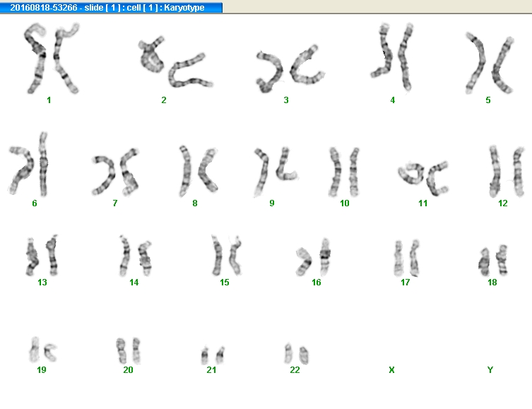Screen dimensions: 532x409
Task: Select the chromosome 12 pair
Action: (x=507, y=171)
